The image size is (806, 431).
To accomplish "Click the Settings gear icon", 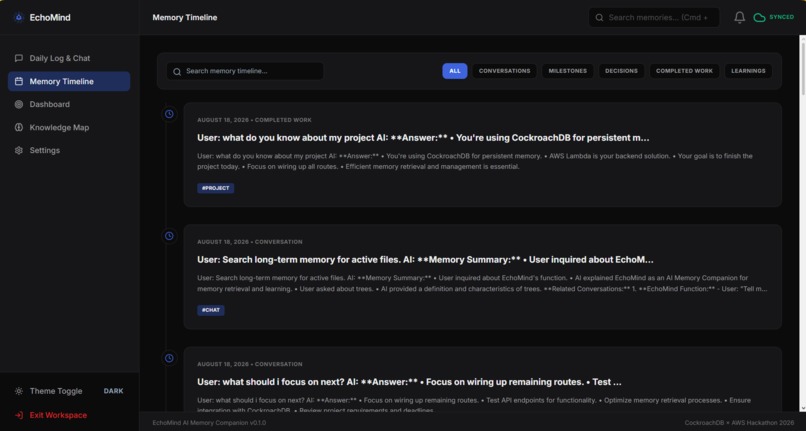I will [19, 150].
